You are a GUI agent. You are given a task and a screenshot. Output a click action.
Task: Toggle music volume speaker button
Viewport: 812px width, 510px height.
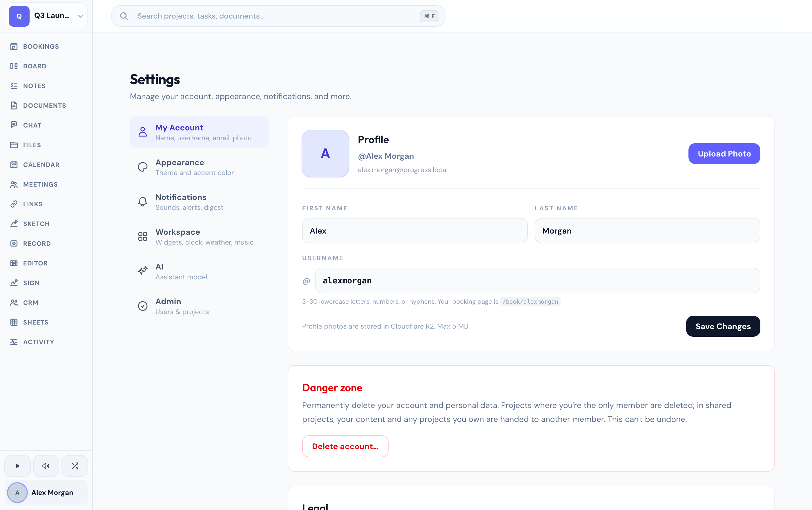46,466
